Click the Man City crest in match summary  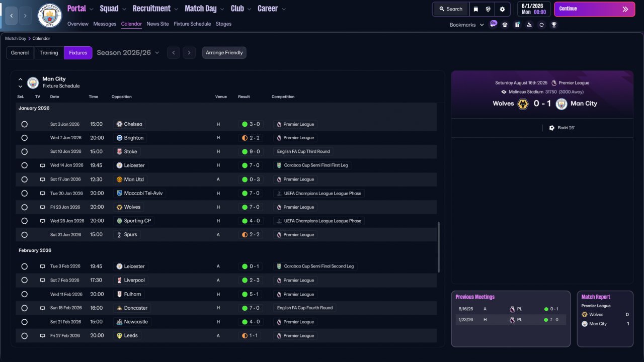561,104
